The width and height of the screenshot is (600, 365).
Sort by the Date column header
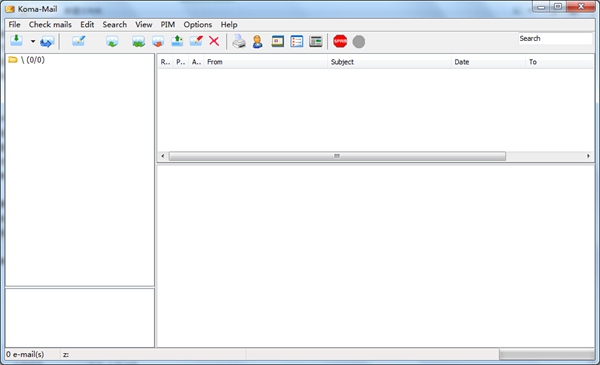[x=488, y=62]
